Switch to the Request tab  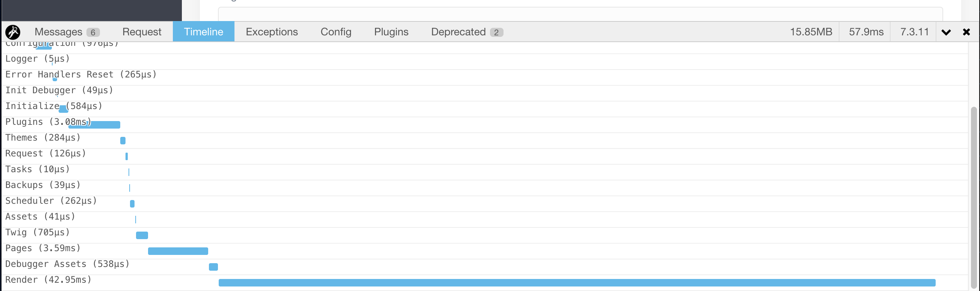(142, 32)
